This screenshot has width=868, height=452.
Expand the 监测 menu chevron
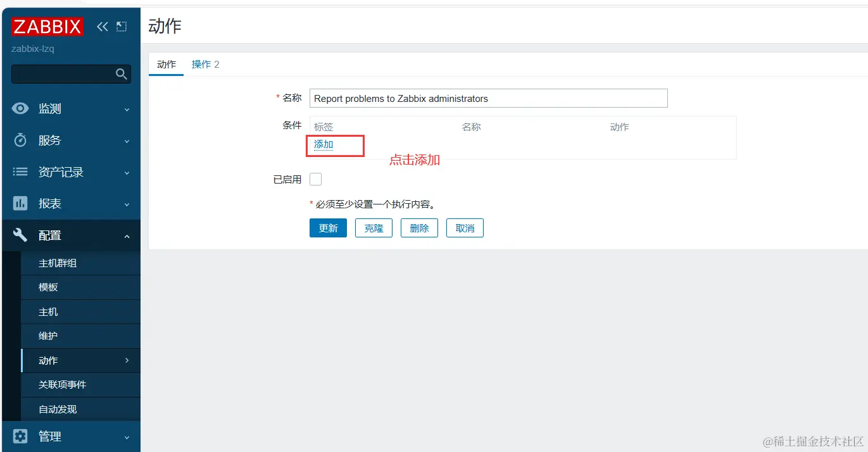pyautogui.click(x=127, y=110)
